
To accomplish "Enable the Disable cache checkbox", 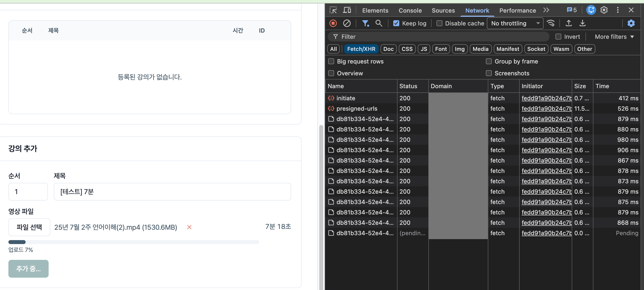I will [439, 23].
